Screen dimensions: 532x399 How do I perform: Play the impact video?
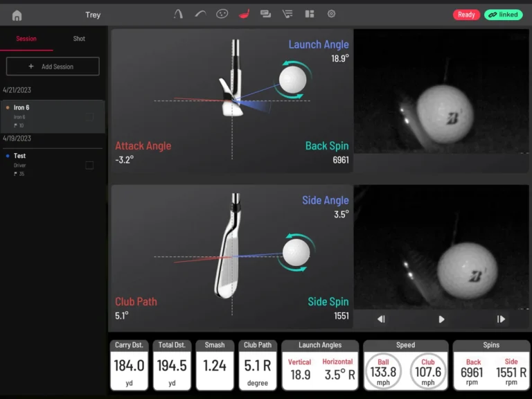441,319
